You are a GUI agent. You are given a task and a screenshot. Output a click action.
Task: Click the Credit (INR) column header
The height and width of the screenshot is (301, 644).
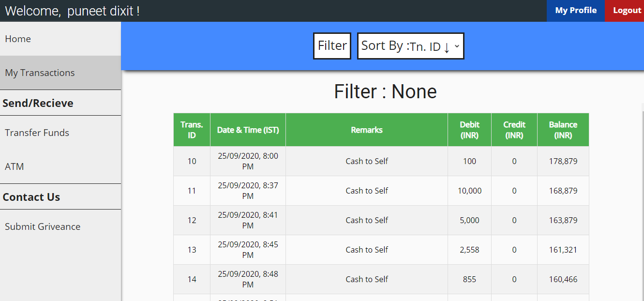(514, 129)
